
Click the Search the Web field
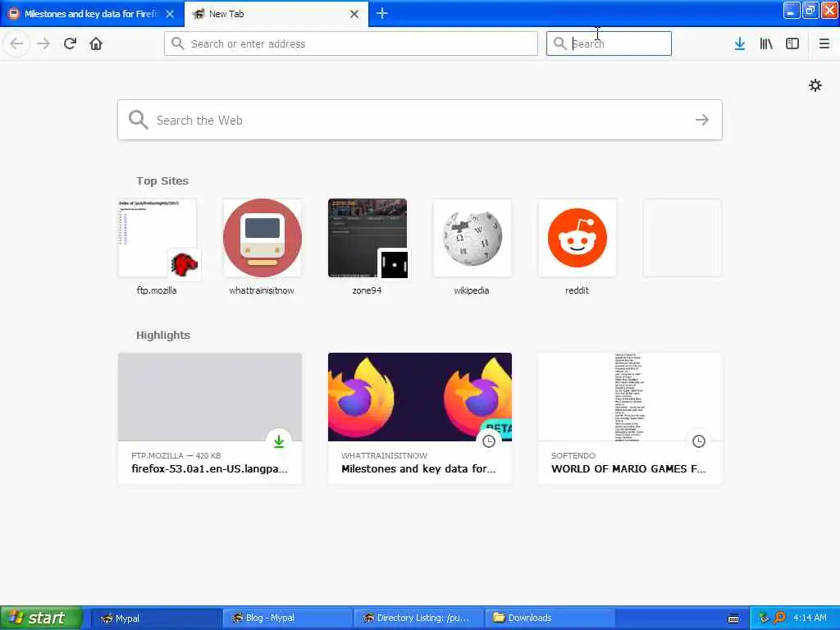(420, 120)
